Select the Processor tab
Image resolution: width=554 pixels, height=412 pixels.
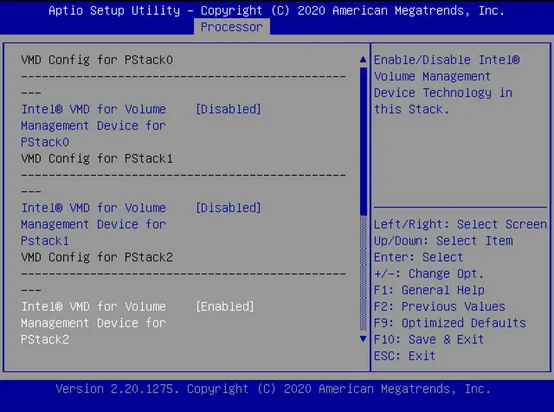point(232,27)
